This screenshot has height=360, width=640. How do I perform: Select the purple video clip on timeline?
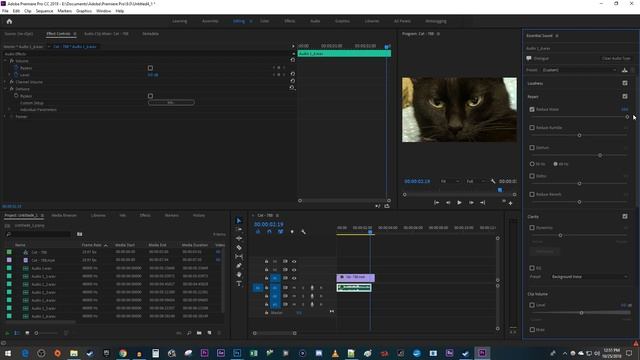[355, 278]
